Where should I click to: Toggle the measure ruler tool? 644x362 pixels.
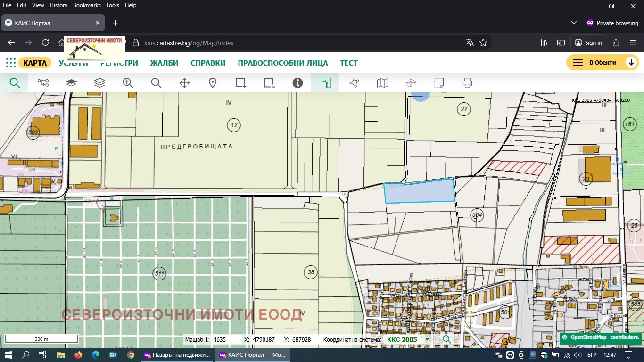pos(325,83)
